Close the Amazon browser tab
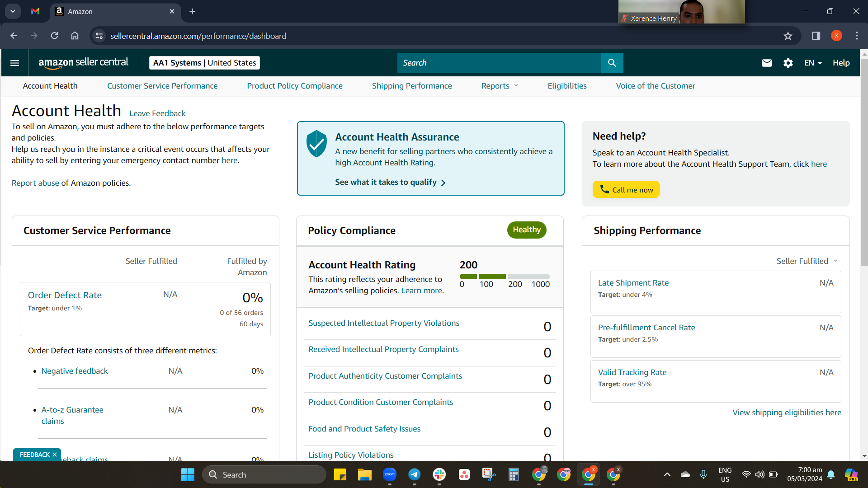Image resolution: width=868 pixels, height=488 pixels. pyautogui.click(x=172, y=11)
